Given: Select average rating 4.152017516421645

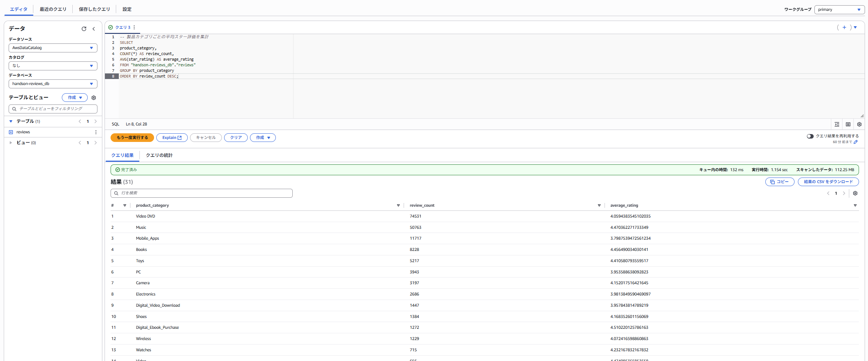Looking at the screenshot, I should click(629, 283).
